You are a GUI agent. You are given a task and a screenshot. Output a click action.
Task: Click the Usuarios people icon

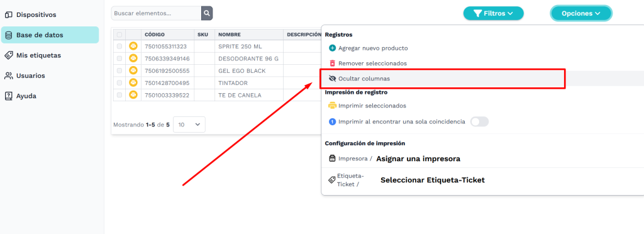point(8,75)
